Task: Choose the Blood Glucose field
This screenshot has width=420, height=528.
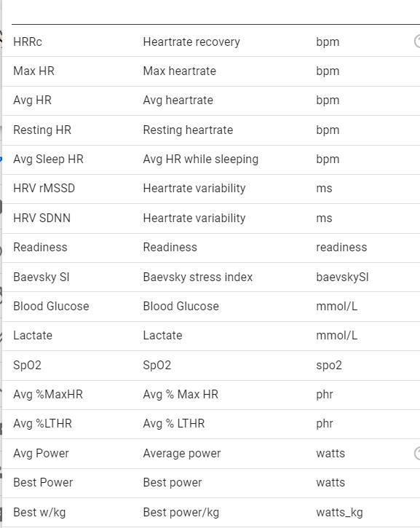Action: pyautogui.click(x=211, y=307)
